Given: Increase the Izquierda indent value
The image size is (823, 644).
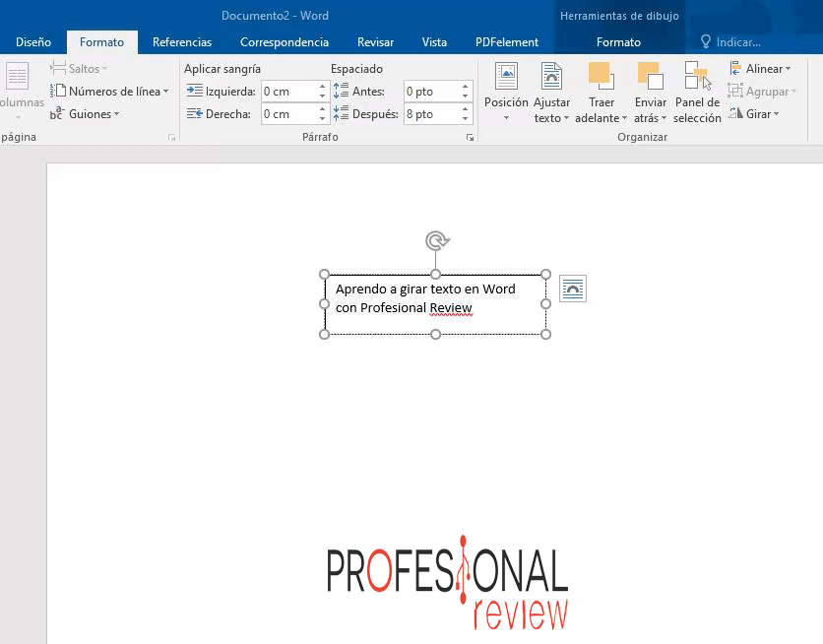Looking at the screenshot, I should coord(322,87).
